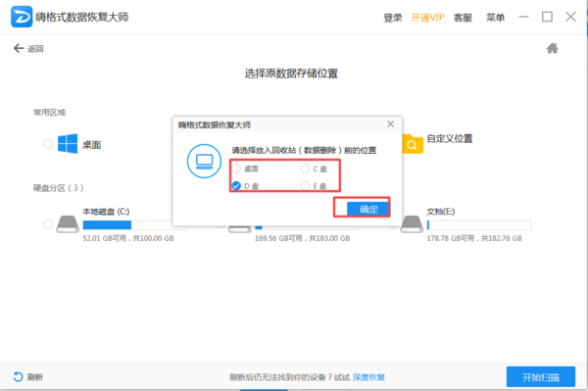
Task: Open 客服 customer service
Action: (463, 18)
